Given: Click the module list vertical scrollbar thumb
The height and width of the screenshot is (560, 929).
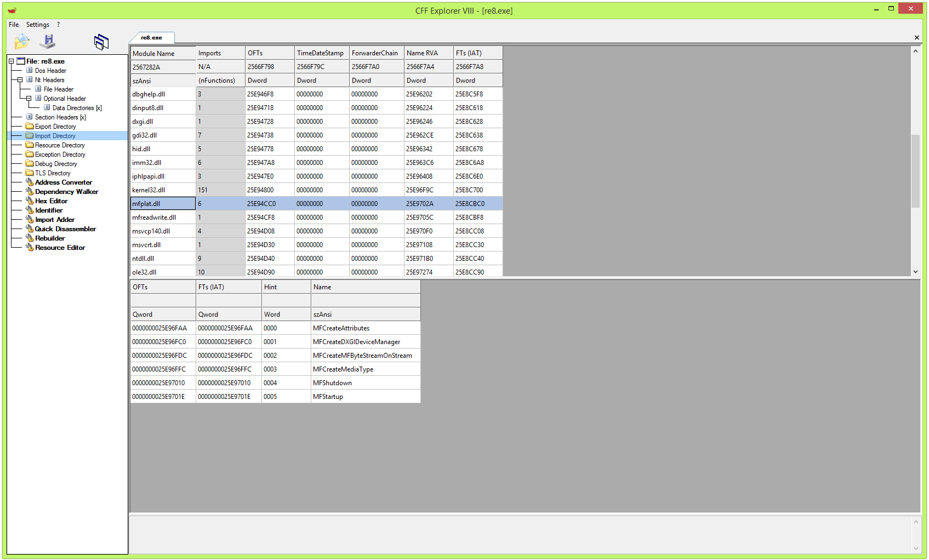Looking at the screenshot, I should pos(915,171).
